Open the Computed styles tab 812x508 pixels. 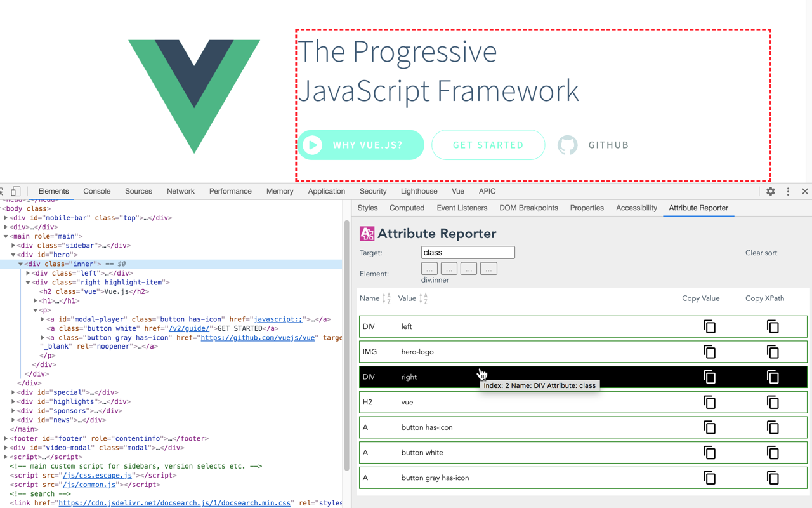coord(407,208)
